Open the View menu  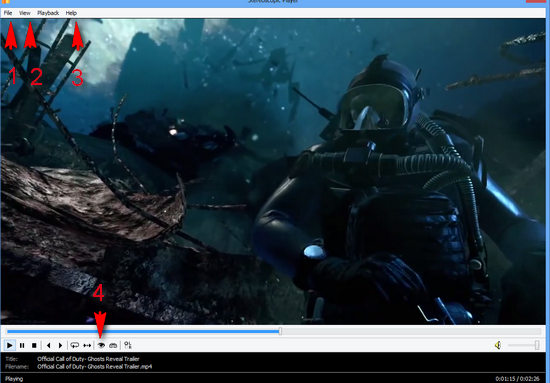[25, 13]
